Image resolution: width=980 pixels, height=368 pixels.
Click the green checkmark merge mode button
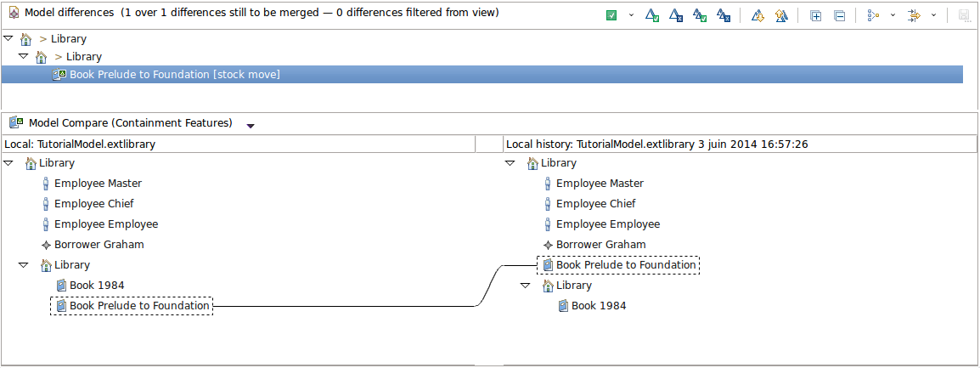611,15
